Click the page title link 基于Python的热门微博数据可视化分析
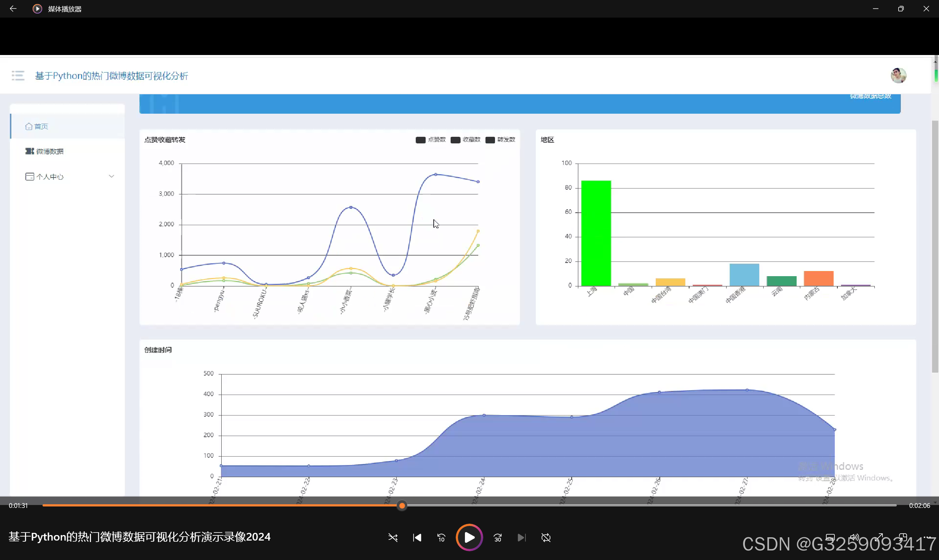The width and height of the screenshot is (939, 560). (112, 76)
